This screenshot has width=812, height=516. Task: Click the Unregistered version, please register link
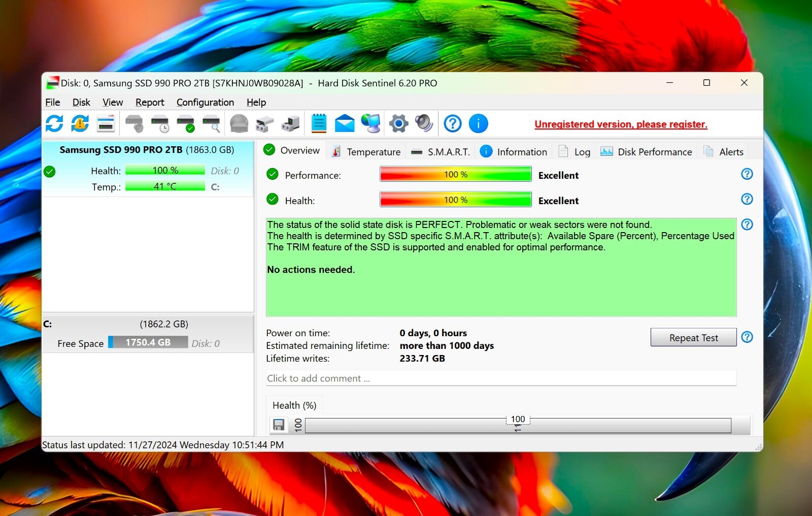621,124
